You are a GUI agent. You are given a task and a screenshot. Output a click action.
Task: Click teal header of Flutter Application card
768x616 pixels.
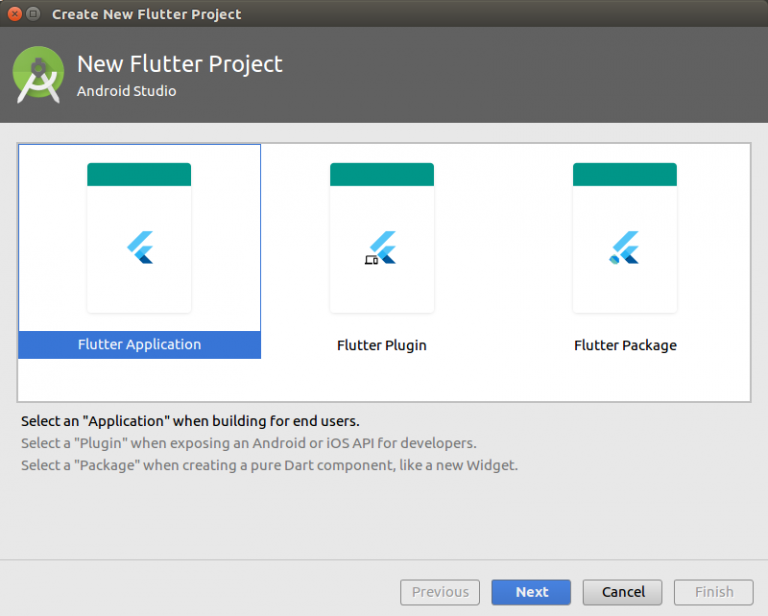pyautogui.click(x=139, y=174)
